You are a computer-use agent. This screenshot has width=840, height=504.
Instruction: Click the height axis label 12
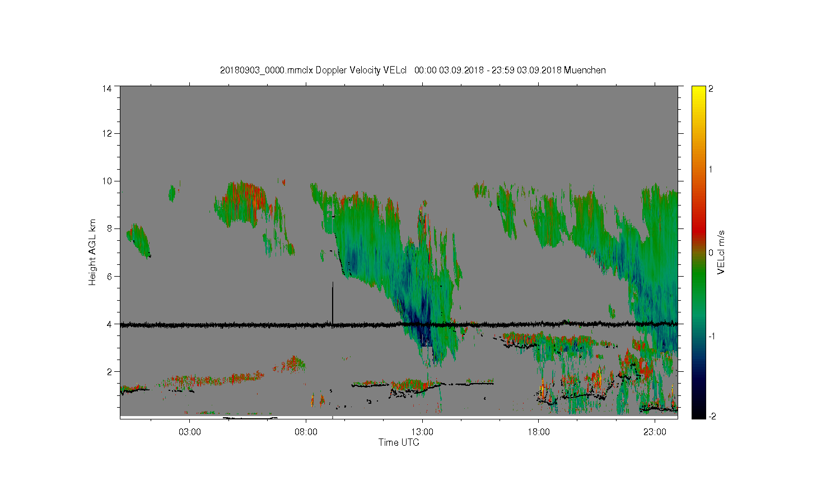[107, 133]
